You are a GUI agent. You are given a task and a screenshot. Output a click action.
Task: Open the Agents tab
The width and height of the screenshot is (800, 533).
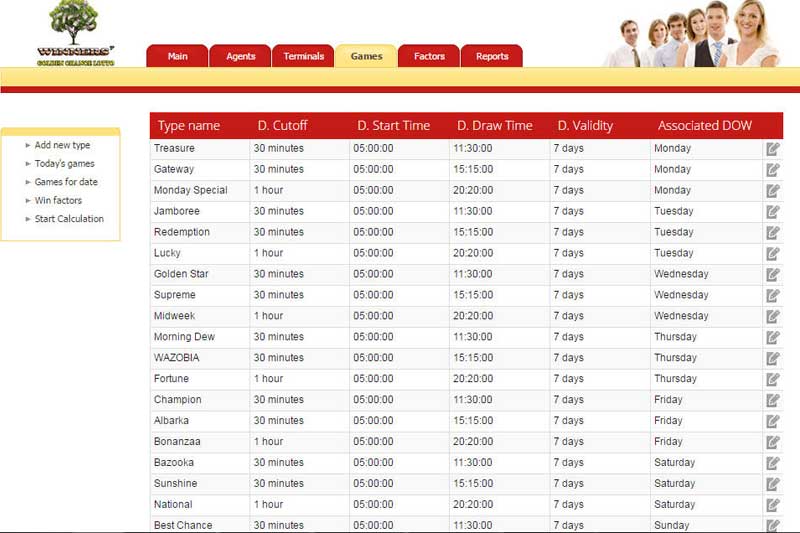point(241,57)
